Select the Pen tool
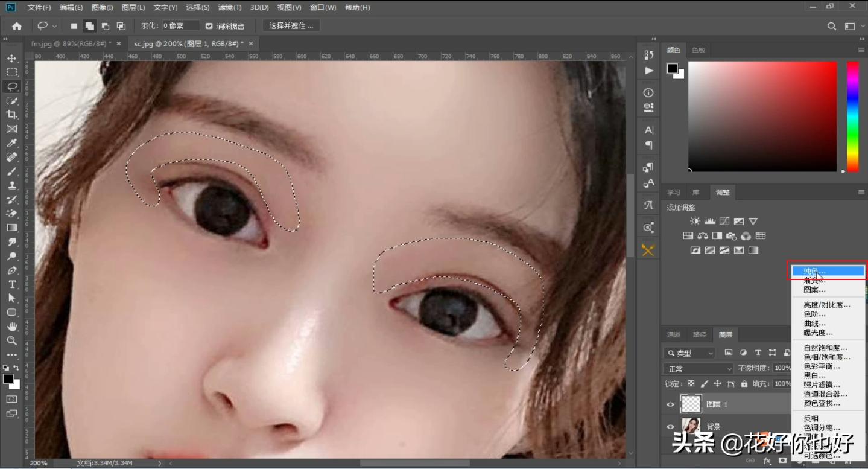 (x=11, y=270)
